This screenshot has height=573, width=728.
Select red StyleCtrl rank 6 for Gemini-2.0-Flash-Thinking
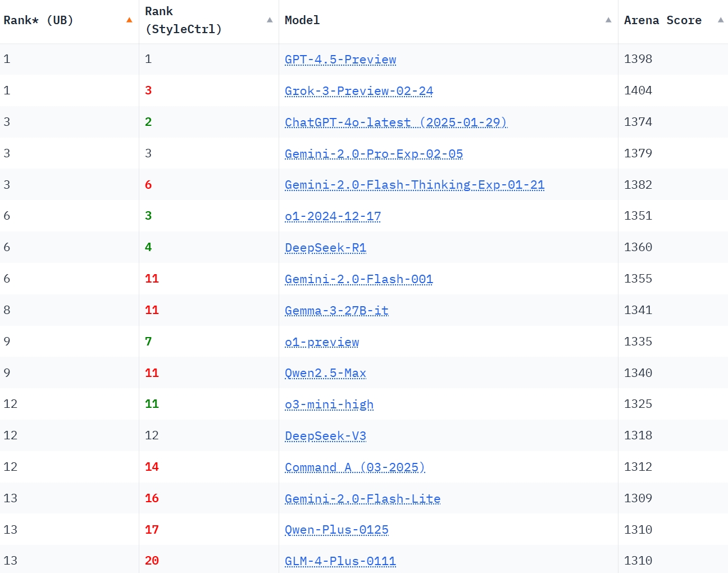[x=148, y=185]
